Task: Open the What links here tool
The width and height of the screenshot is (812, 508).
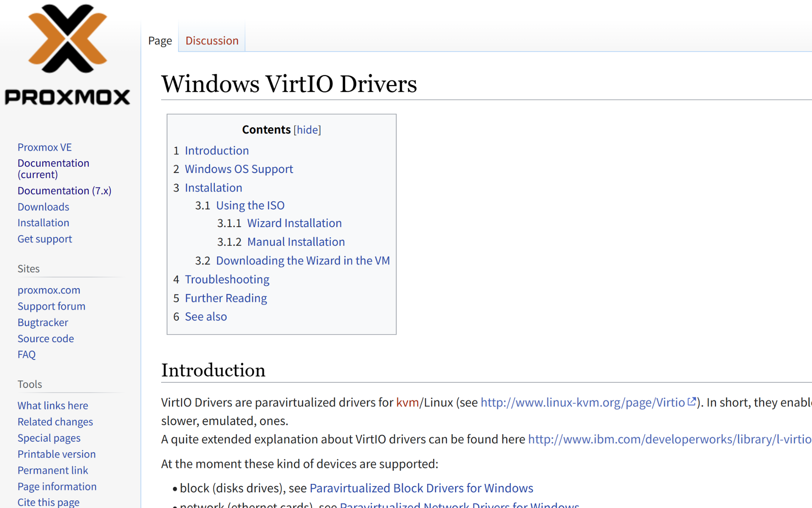Action: click(52, 406)
